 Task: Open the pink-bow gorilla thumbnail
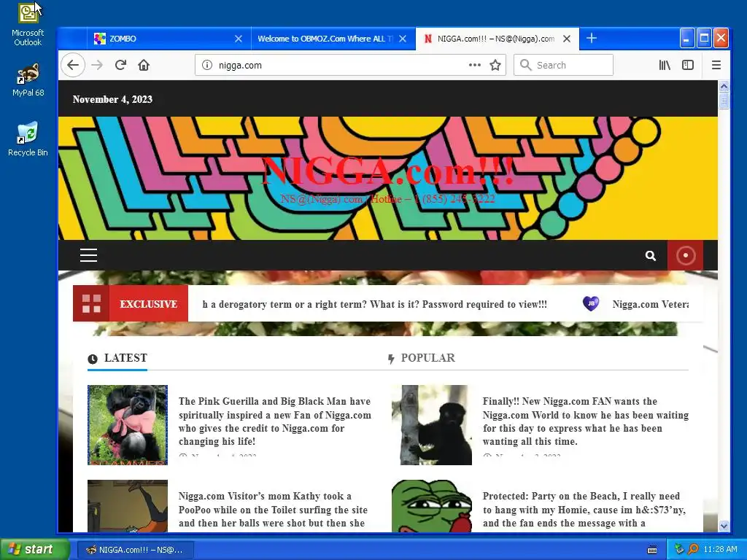pyautogui.click(x=128, y=425)
